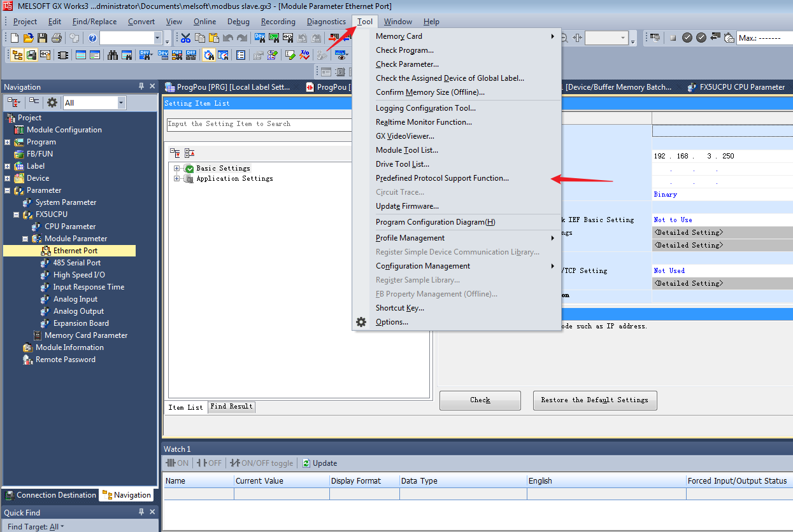Click the Check button

coord(480,400)
